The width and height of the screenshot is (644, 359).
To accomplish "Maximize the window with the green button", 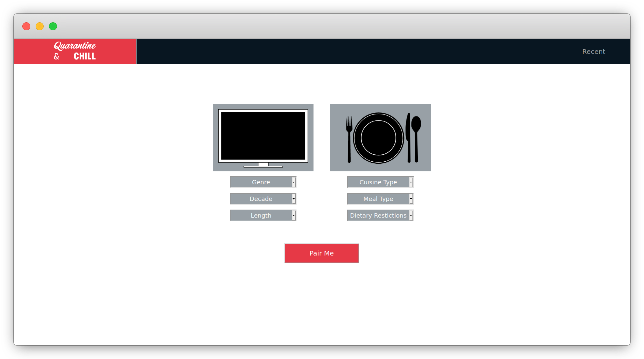I will pyautogui.click(x=53, y=26).
